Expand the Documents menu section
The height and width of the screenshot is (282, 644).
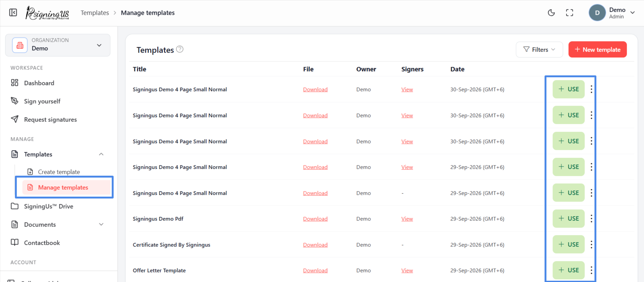pyautogui.click(x=101, y=224)
